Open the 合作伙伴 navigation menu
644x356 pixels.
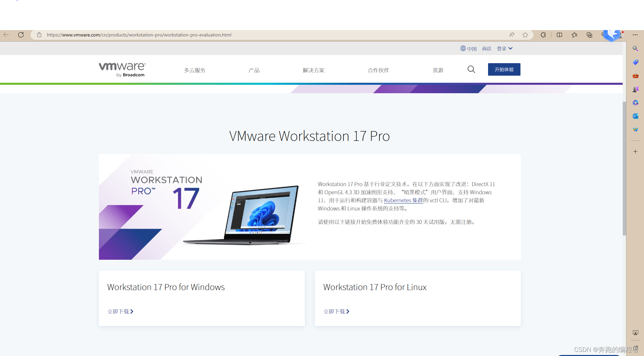378,70
